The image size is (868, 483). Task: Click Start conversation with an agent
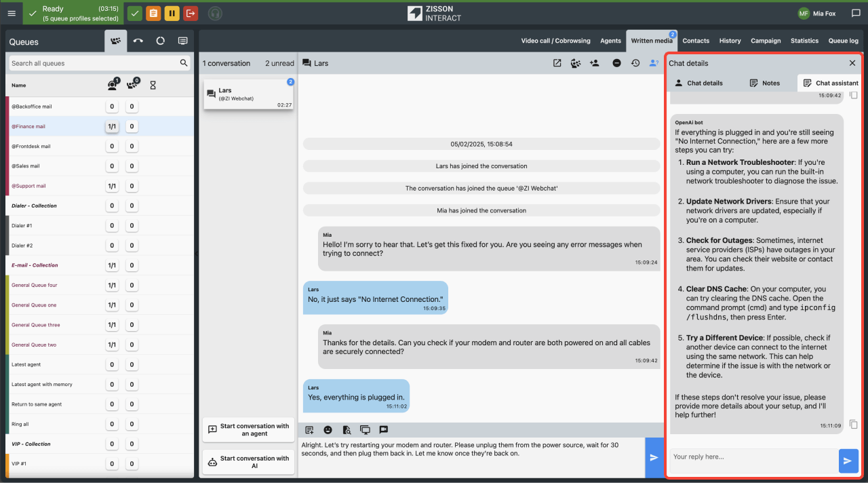tap(248, 430)
